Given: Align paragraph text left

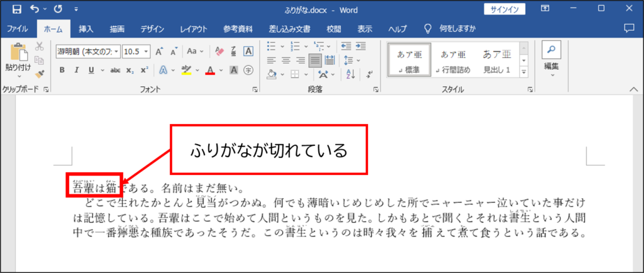Looking at the screenshot, I should (x=270, y=60).
